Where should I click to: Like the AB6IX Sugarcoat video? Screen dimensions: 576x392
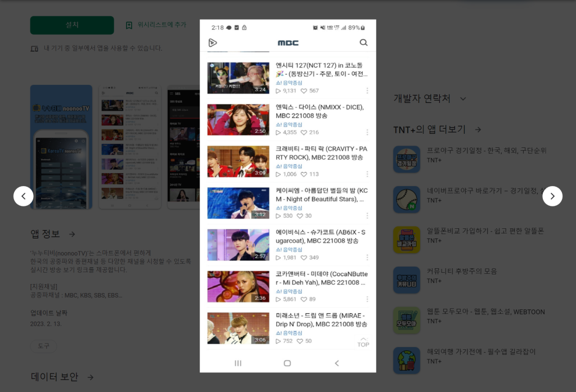(x=304, y=257)
